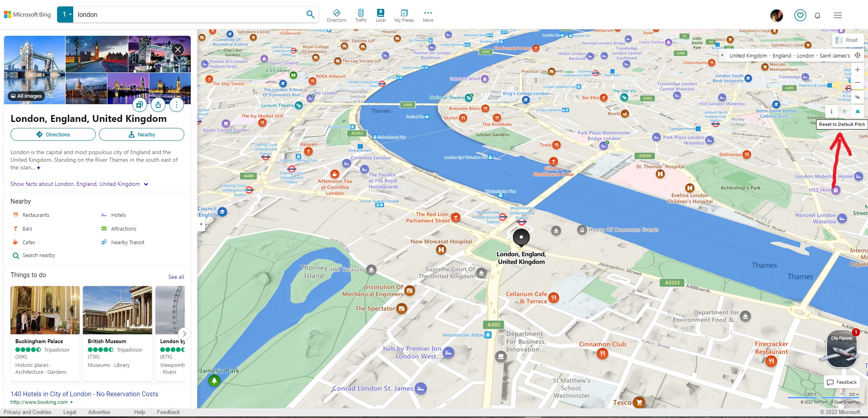868x418 pixels.
Task: Open All images gallery
Action: [x=27, y=96]
